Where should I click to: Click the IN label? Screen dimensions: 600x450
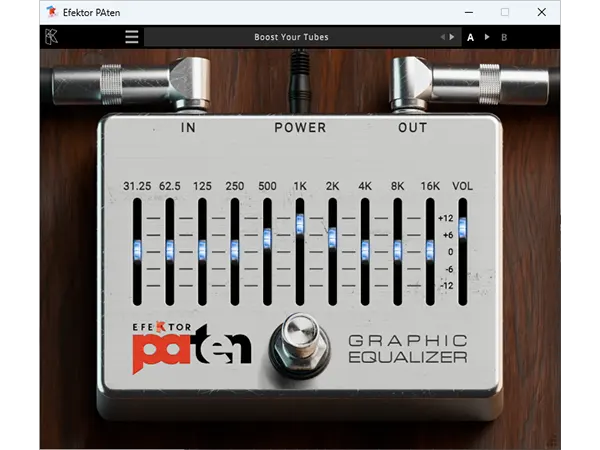(188, 127)
